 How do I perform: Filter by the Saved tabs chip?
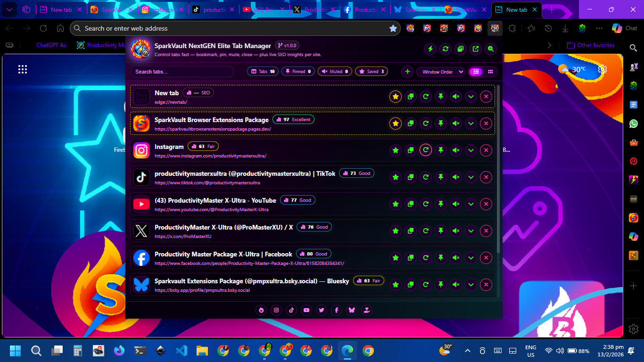tap(372, 72)
